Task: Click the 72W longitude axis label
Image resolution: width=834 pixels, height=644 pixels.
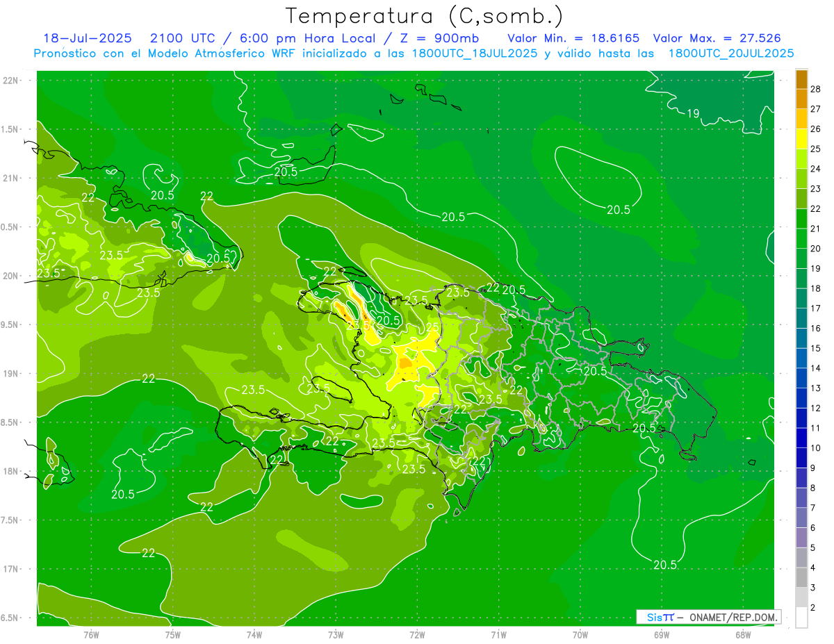Action: 417,634
